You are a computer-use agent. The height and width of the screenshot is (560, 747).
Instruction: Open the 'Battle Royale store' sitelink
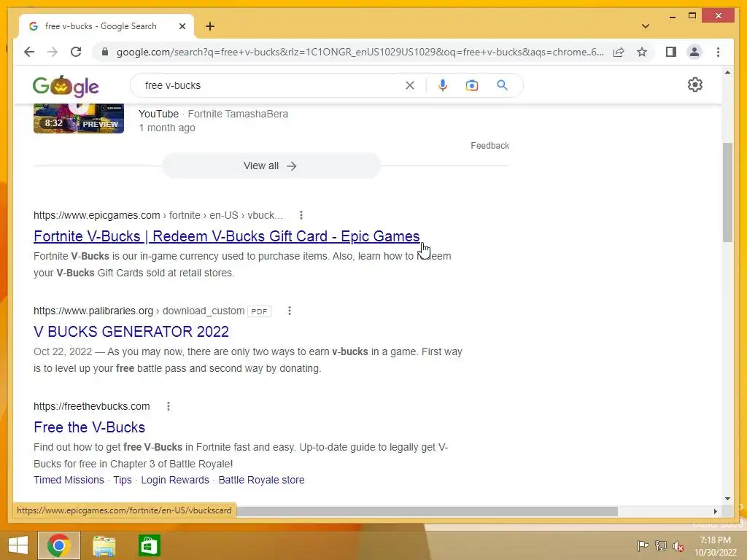coord(262,480)
